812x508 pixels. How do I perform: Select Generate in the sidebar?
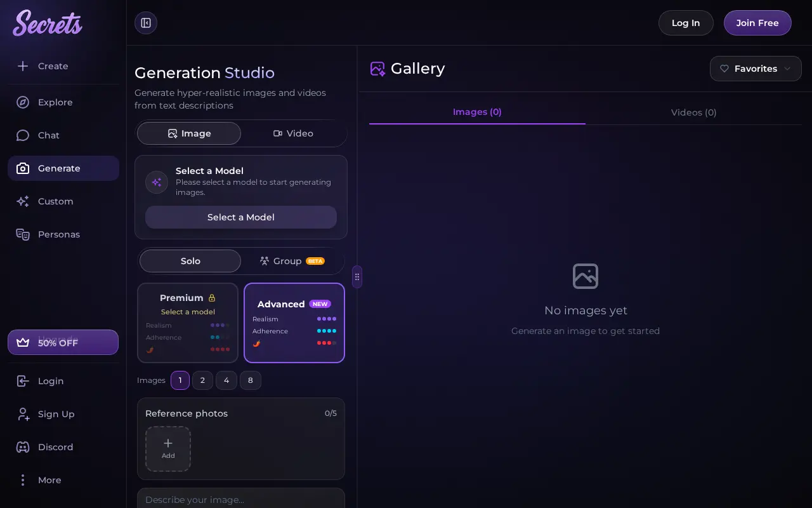(x=63, y=168)
